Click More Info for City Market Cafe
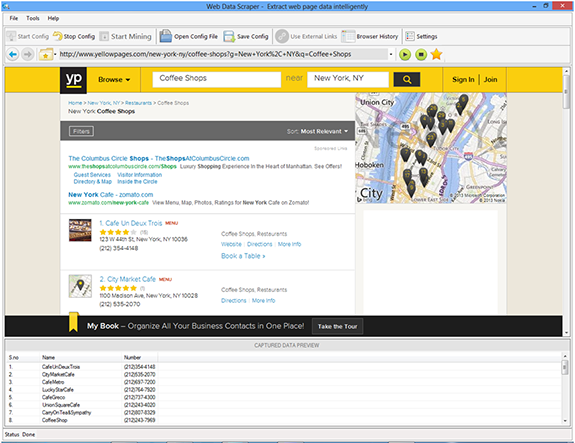Viewport: 575px width, 443px height. (x=263, y=301)
